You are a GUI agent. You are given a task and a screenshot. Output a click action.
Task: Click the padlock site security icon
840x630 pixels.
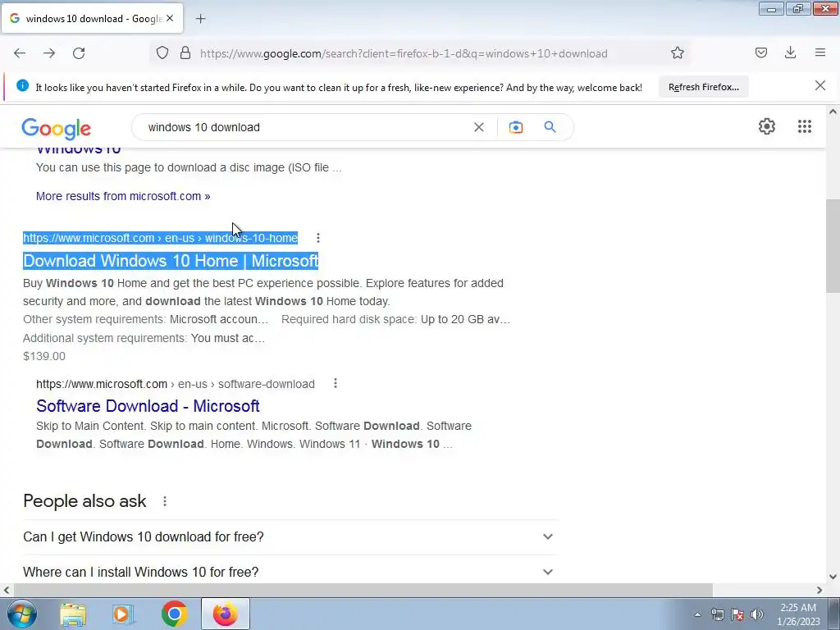185,53
